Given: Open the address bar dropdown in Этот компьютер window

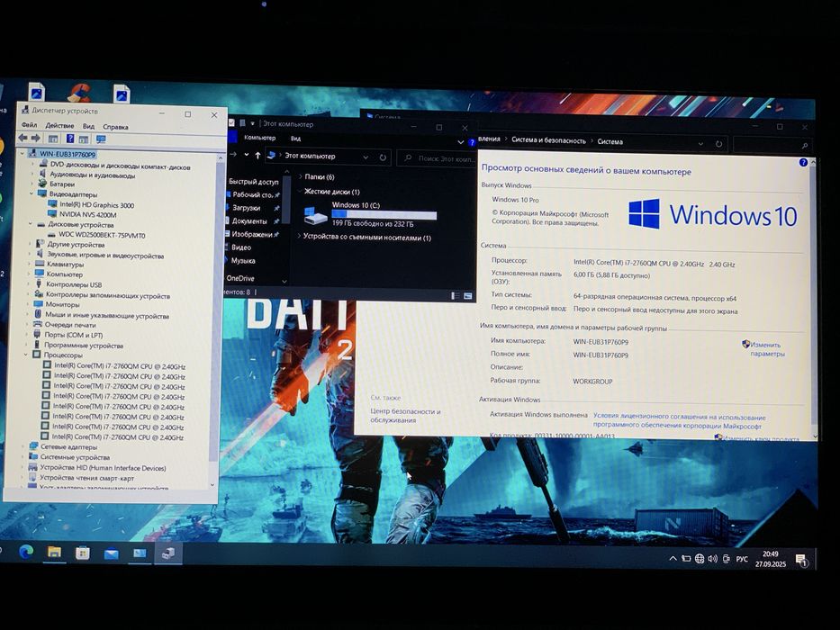Looking at the screenshot, I should [x=366, y=157].
